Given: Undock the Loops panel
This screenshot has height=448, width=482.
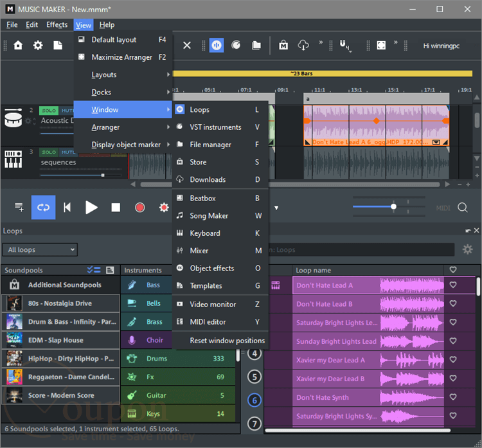Looking at the screenshot, I should point(468,231).
